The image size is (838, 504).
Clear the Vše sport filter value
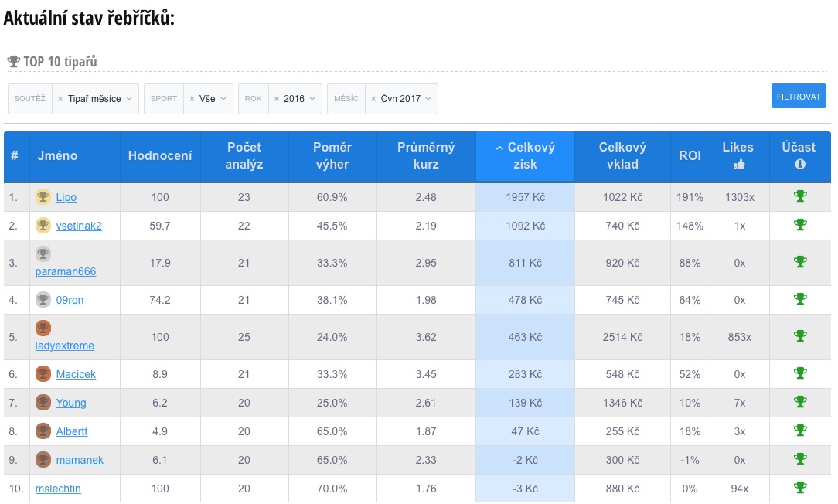tap(192, 99)
